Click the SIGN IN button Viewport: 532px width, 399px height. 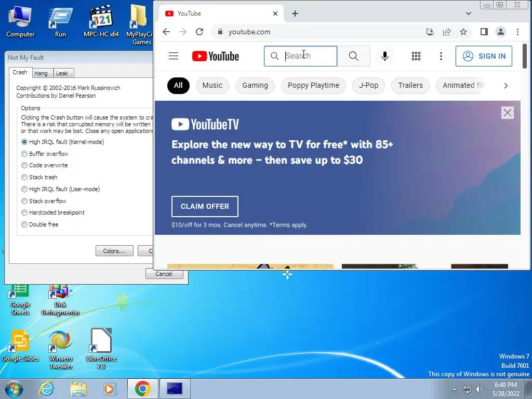click(484, 56)
